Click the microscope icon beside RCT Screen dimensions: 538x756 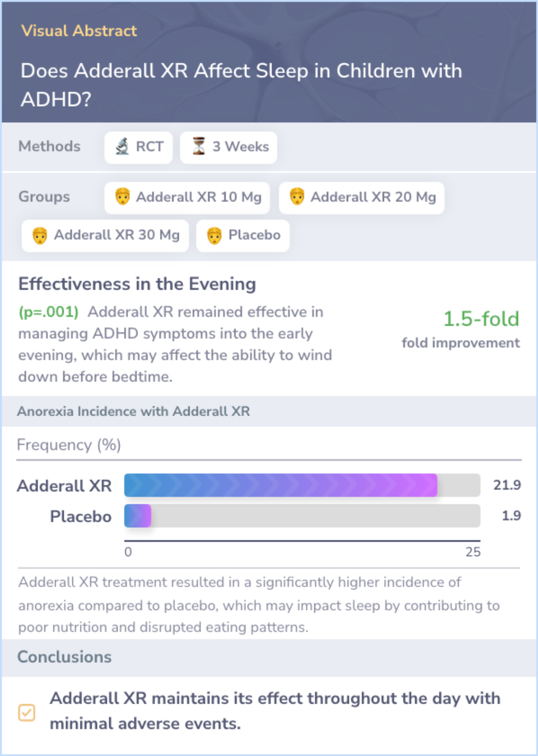tap(122, 147)
